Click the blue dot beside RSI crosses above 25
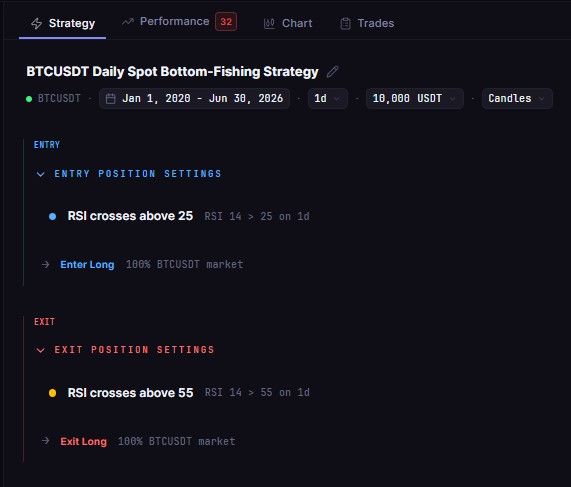571x487 pixels. (52, 216)
